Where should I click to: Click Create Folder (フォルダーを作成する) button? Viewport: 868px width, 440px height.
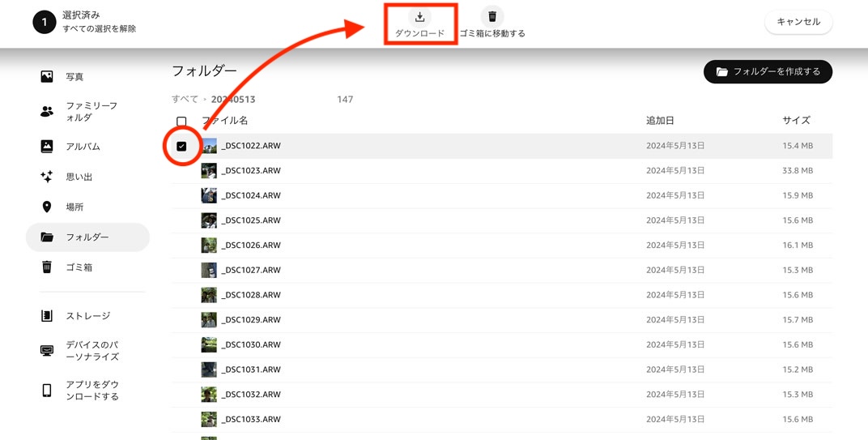click(x=768, y=71)
